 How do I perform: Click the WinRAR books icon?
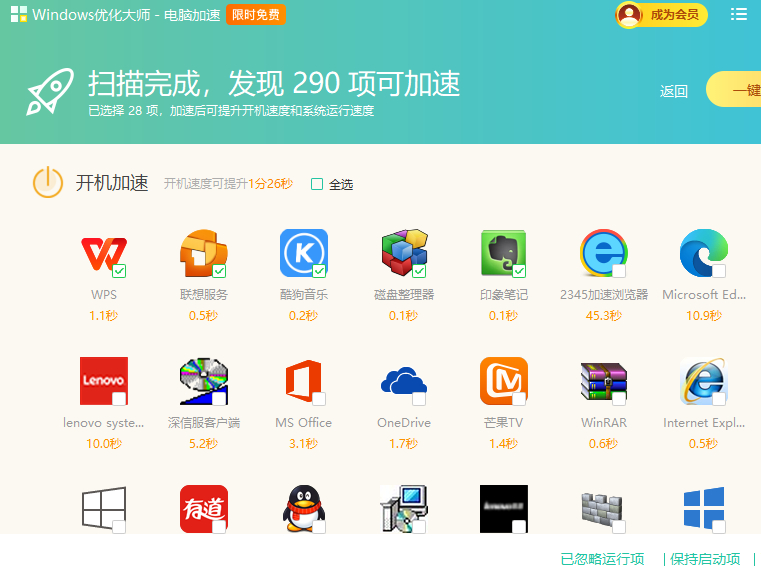point(604,381)
